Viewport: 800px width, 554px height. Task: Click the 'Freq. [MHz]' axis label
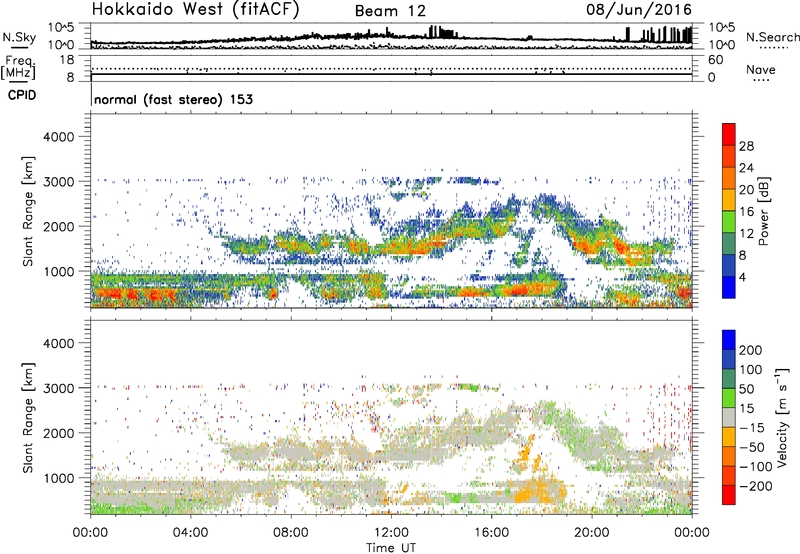pos(18,67)
